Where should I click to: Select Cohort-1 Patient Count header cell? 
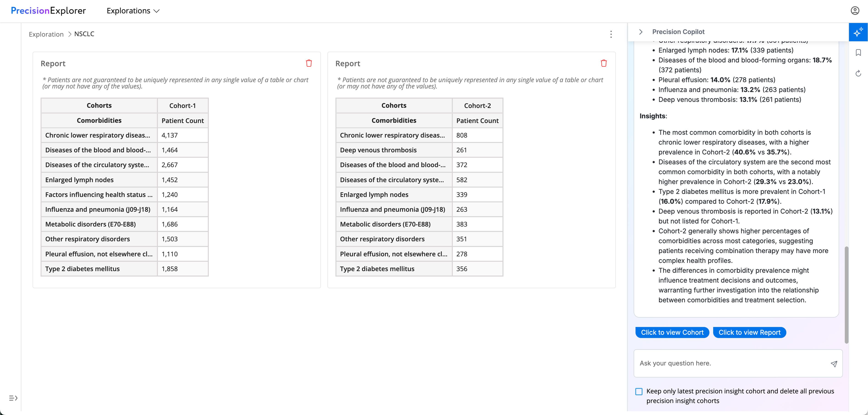point(183,120)
